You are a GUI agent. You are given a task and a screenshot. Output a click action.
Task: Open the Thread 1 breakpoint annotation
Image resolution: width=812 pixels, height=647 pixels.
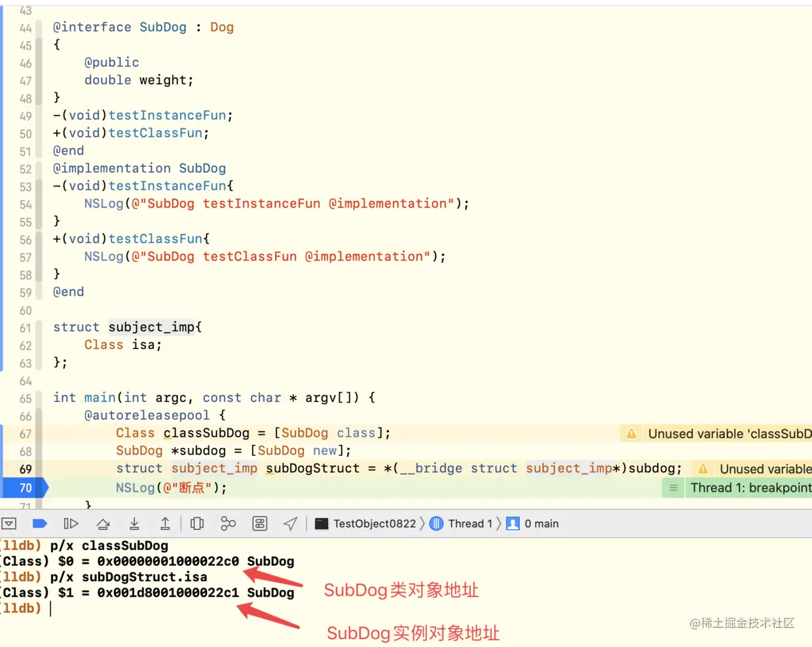(x=750, y=488)
